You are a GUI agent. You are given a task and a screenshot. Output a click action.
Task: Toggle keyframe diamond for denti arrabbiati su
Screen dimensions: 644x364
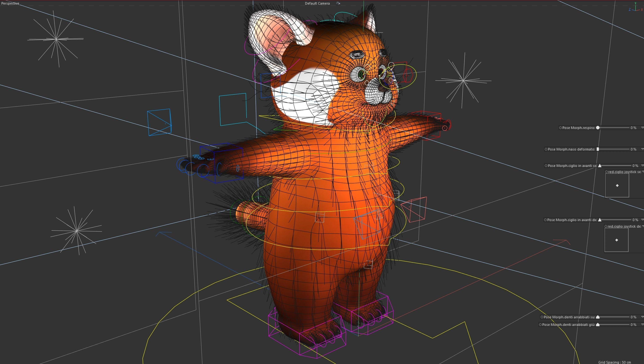click(542, 317)
